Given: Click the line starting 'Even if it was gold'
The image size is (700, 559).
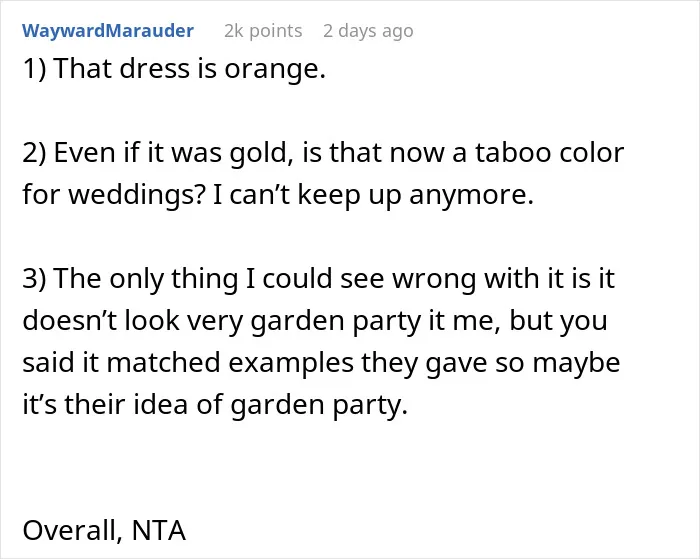Looking at the screenshot, I should [x=323, y=153].
